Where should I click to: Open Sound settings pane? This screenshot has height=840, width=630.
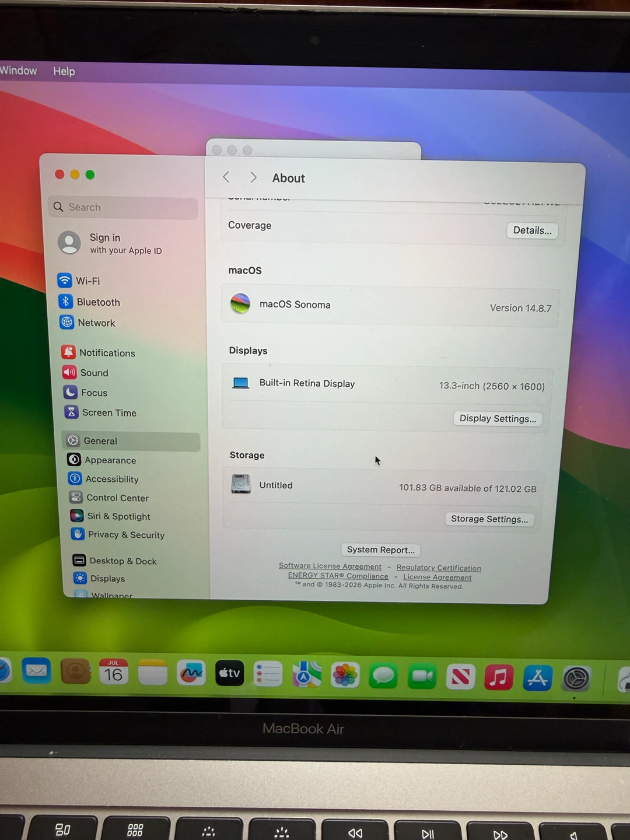[x=85, y=373]
